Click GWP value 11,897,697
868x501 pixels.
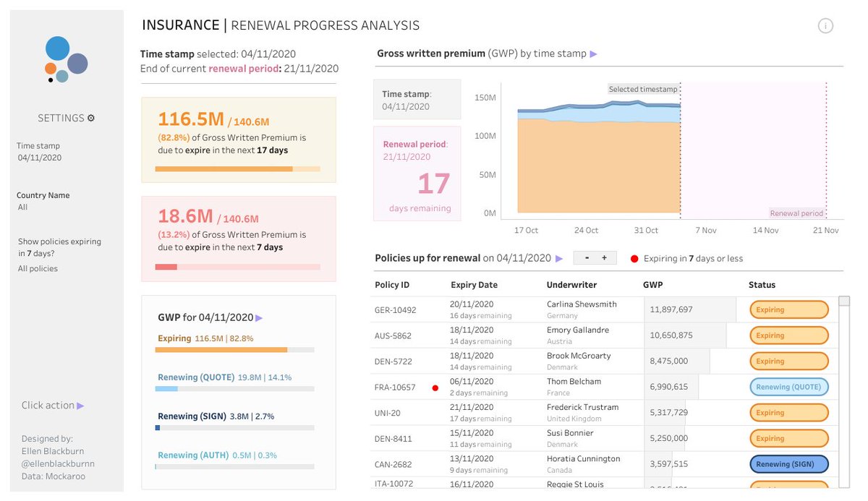[x=671, y=309]
